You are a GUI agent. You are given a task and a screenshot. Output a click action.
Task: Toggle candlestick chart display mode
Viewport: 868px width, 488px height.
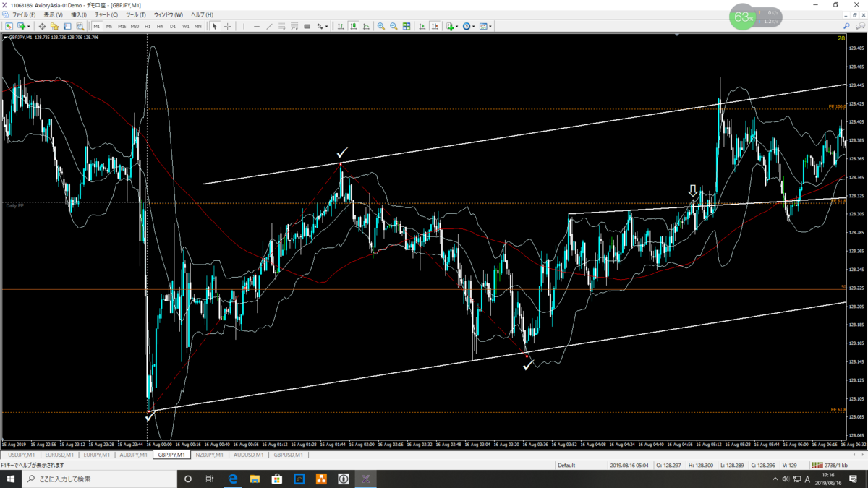coord(354,26)
